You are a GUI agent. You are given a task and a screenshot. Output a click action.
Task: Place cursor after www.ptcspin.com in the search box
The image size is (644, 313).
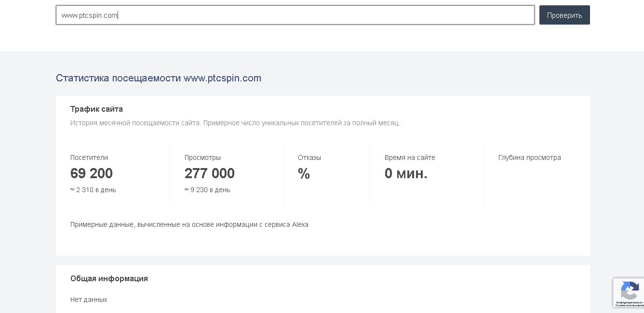pos(119,15)
